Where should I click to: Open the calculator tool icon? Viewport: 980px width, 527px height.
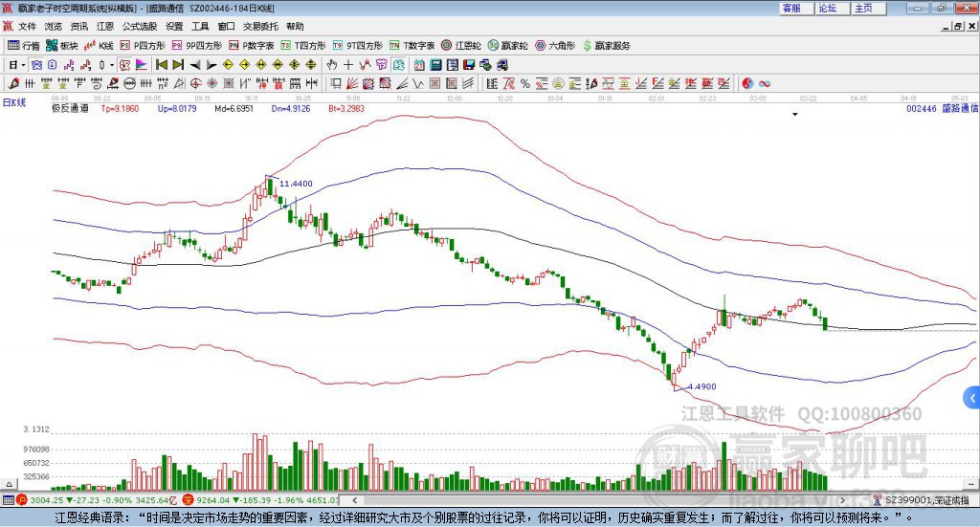pos(435,65)
